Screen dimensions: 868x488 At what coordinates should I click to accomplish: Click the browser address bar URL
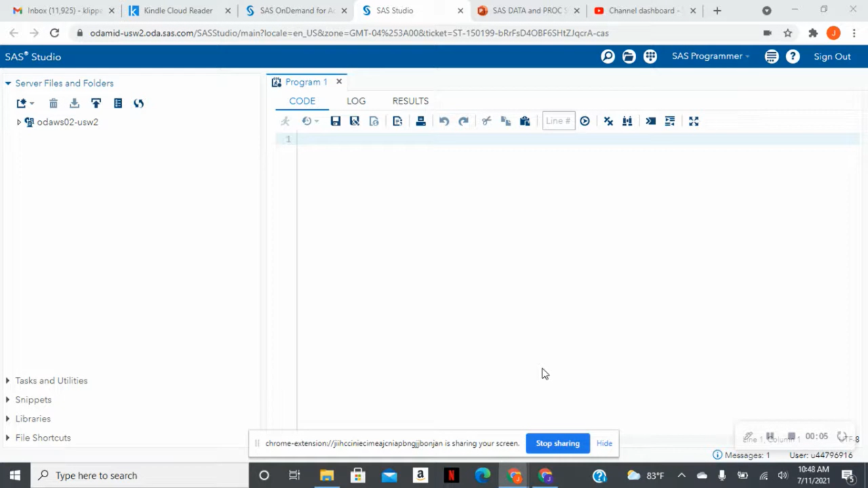(x=349, y=33)
